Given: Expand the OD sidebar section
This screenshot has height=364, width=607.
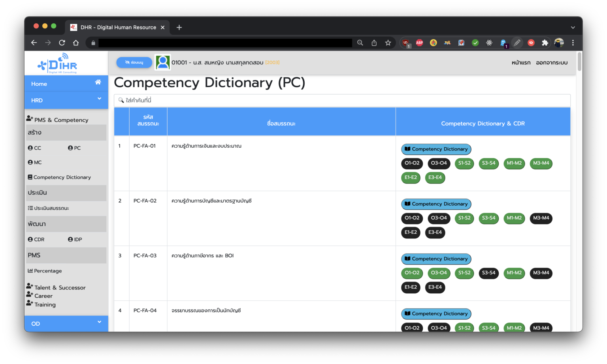Looking at the screenshot, I should click(x=66, y=323).
